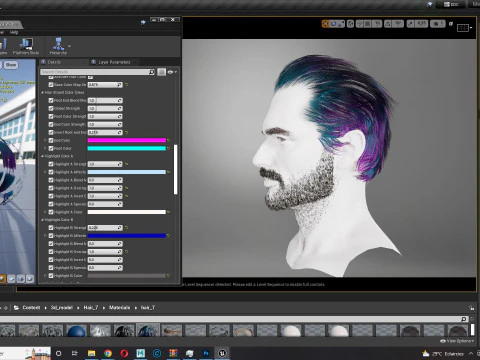
Task: Expand End Color channel values arrow
Action: [45, 140]
